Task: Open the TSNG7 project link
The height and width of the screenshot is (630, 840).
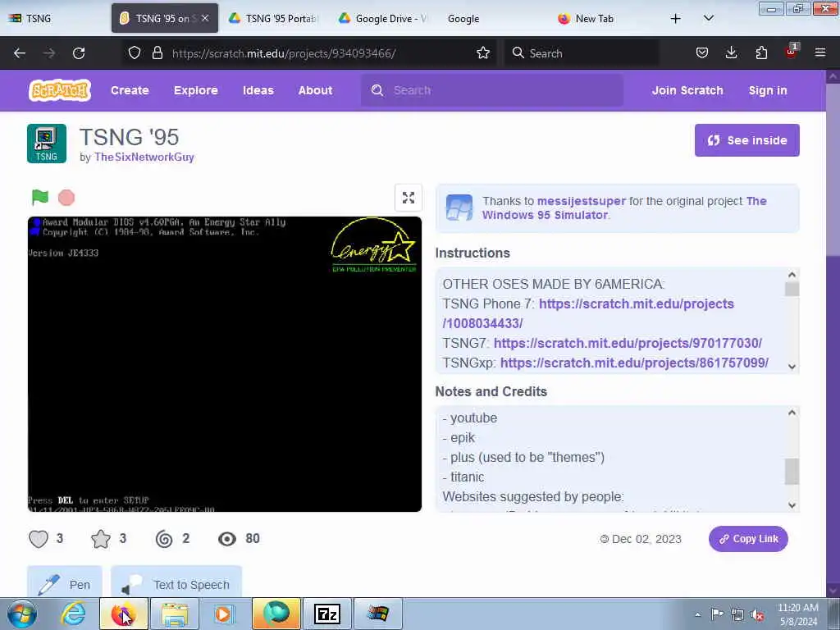Action: (x=628, y=343)
